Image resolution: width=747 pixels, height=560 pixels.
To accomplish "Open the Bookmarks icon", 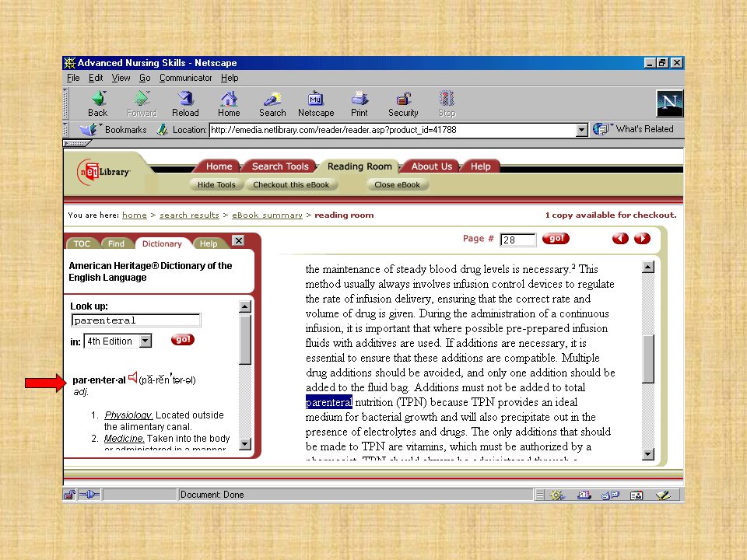I will click(x=88, y=130).
